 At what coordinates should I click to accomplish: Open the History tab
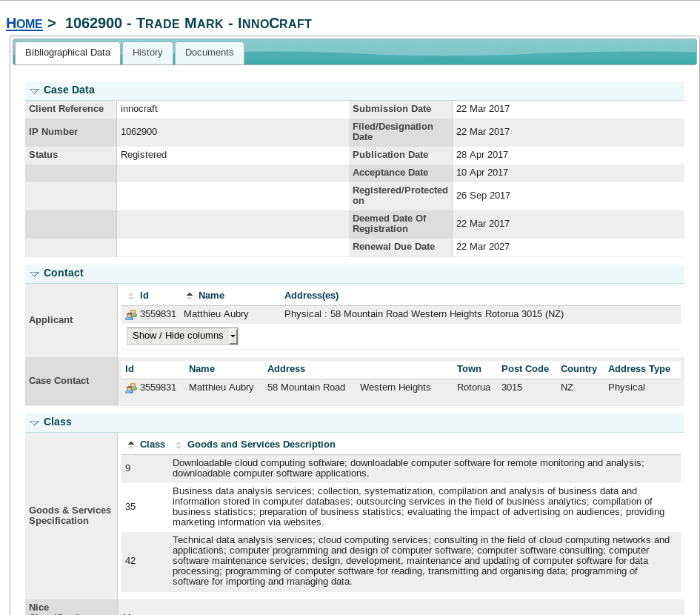(147, 53)
